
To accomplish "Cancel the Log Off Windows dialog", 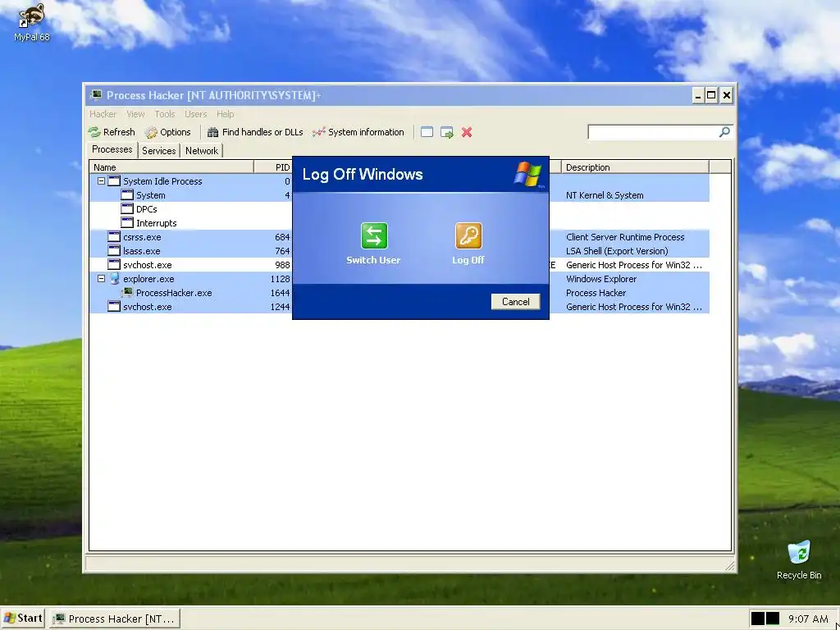I will tap(515, 302).
